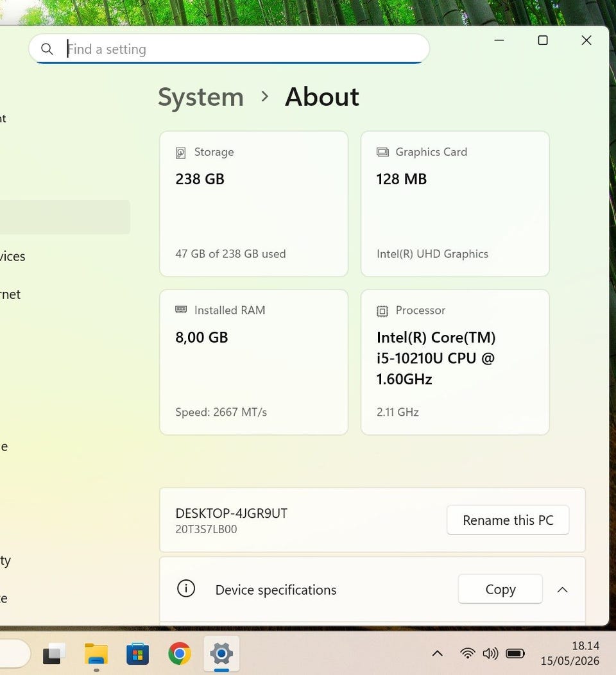Collapse Device specifications section chevron
The height and width of the screenshot is (675, 616).
(562, 590)
